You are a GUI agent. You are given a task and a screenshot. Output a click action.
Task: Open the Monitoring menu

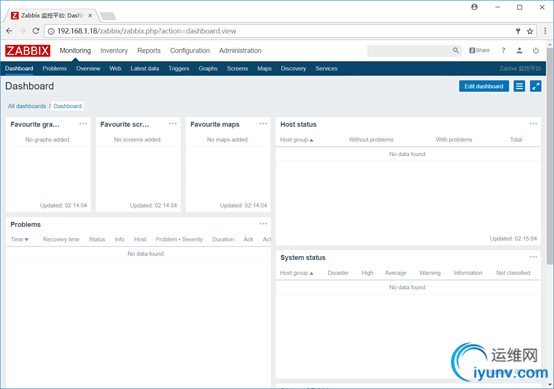click(x=75, y=51)
